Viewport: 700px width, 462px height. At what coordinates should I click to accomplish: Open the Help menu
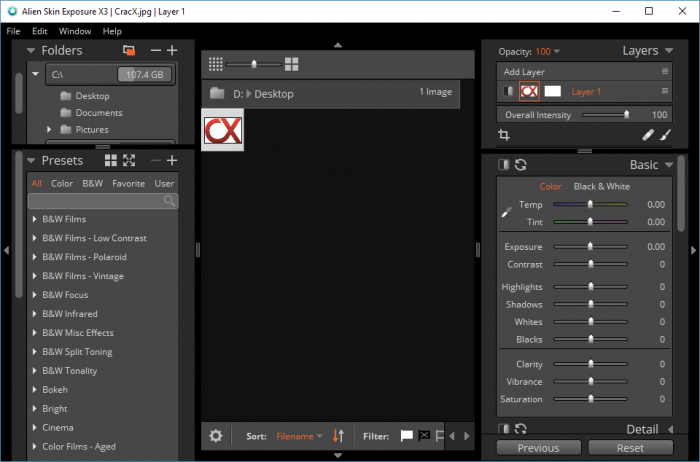coord(112,31)
